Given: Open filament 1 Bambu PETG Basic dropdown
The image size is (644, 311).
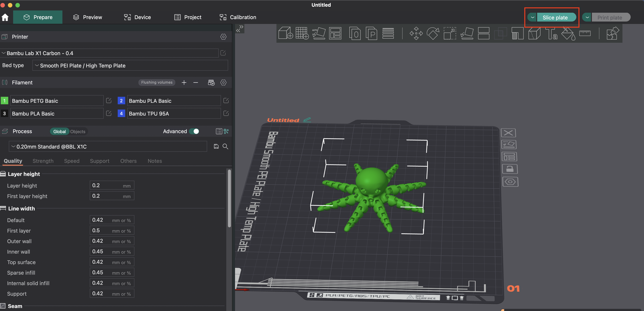Looking at the screenshot, I should 57,101.
